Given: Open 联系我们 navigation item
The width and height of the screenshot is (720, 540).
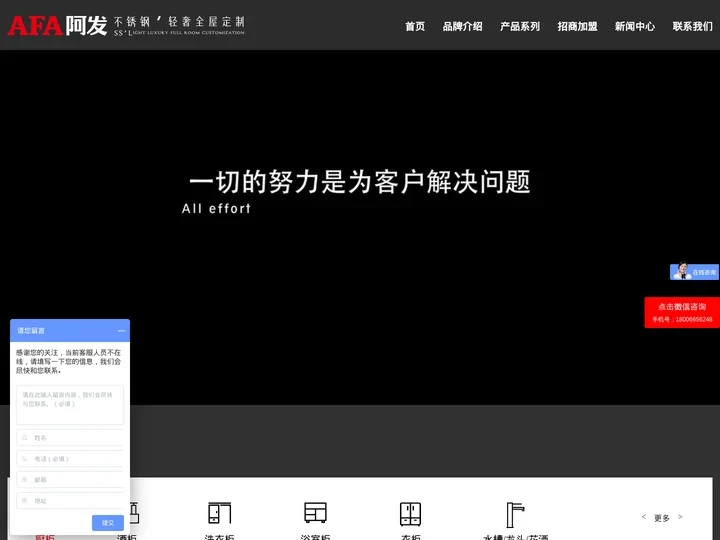Looking at the screenshot, I should coord(692,26).
